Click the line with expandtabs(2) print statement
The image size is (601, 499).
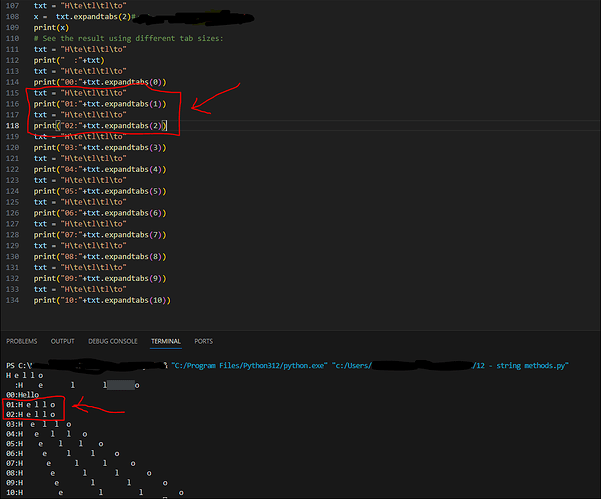pyautogui.click(x=100, y=126)
